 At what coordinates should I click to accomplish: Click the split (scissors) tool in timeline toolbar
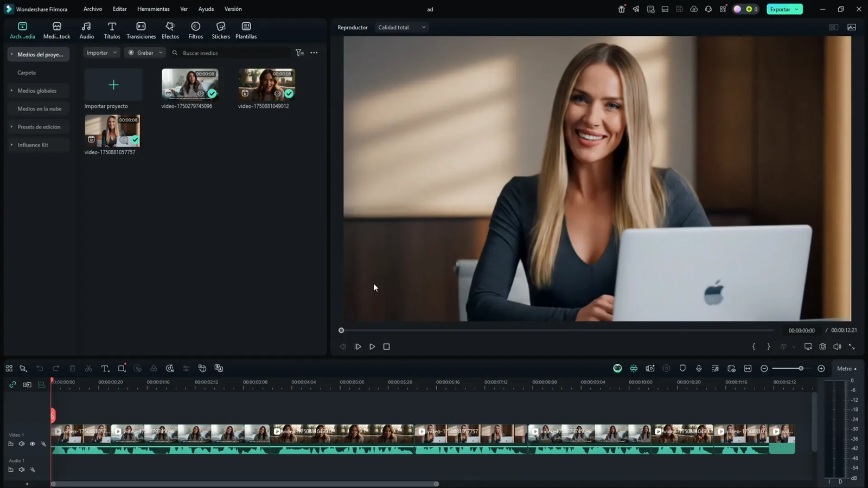pos(88,368)
